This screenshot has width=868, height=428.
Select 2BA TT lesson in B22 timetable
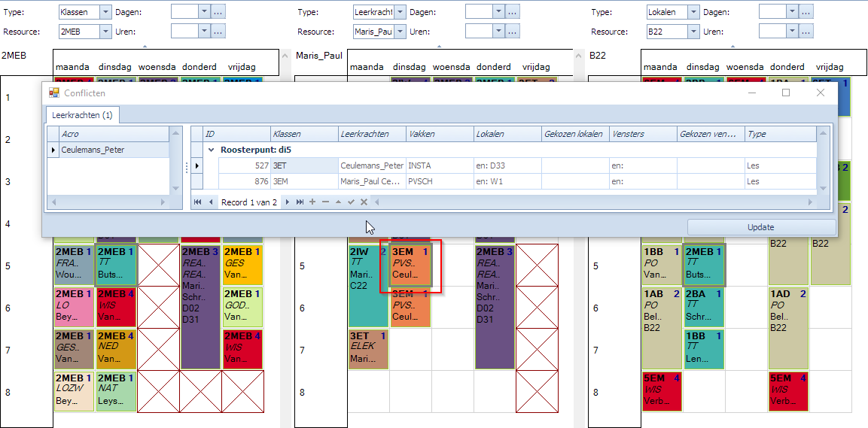click(x=704, y=308)
